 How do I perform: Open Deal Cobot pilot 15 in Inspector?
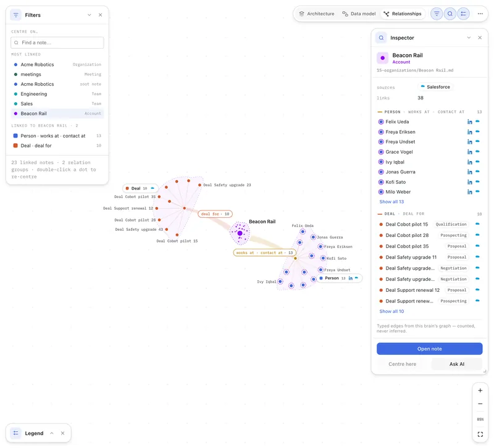[x=407, y=225]
